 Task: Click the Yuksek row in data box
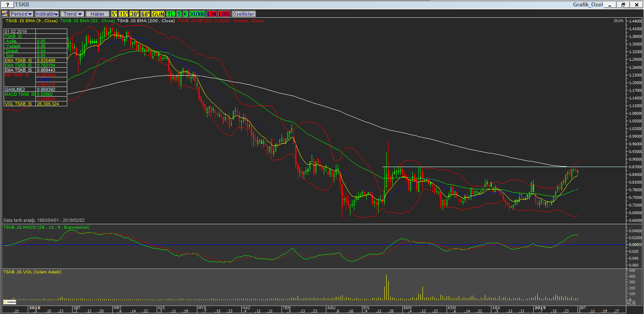[35, 46]
